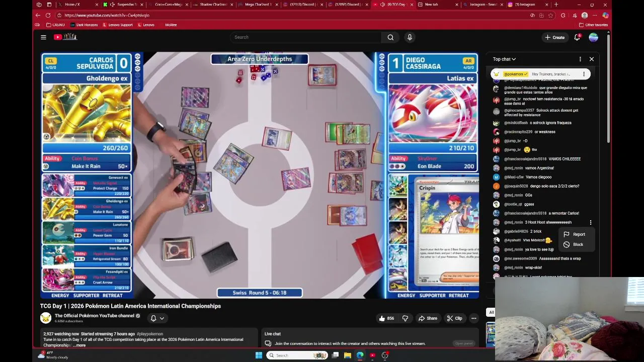Click username @mr.awesome3309 in chat
This screenshot has height=362, width=644.
pyautogui.click(x=521, y=258)
